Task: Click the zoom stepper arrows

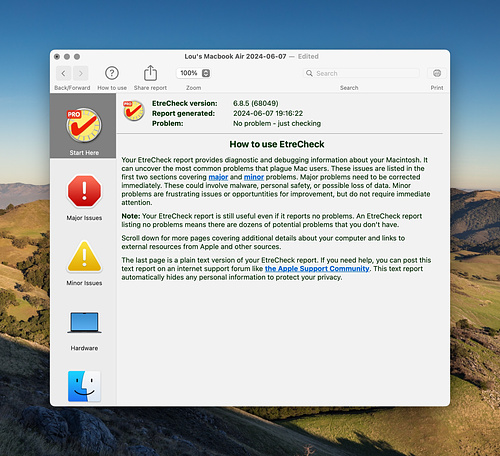Action: point(206,73)
